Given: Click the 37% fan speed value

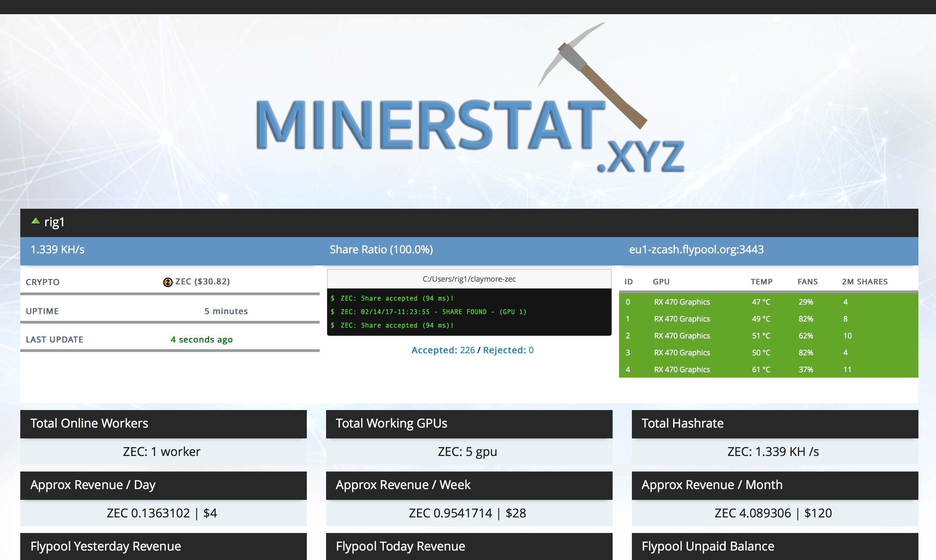Looking at the screenshot, I should [806, 370].
